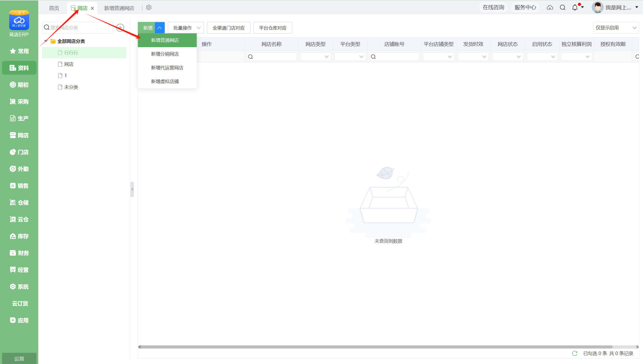Open the 仓储 sidebar module
This screenshot has height=364, width=643.
[19, 202]
